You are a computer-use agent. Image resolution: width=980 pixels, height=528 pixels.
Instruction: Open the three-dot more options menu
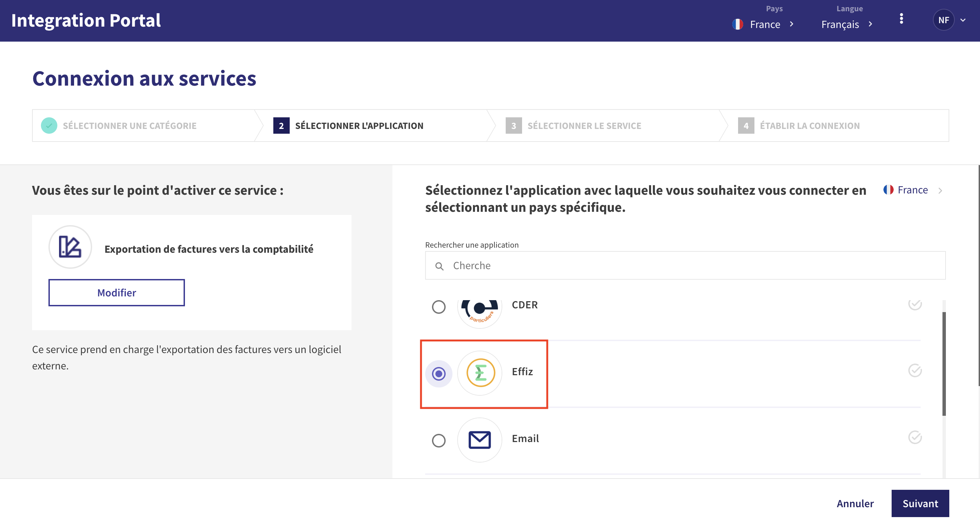coord(901,19)
